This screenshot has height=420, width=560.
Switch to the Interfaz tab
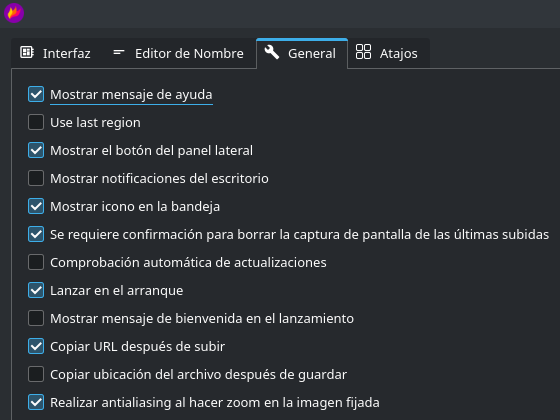pos(55,53)
